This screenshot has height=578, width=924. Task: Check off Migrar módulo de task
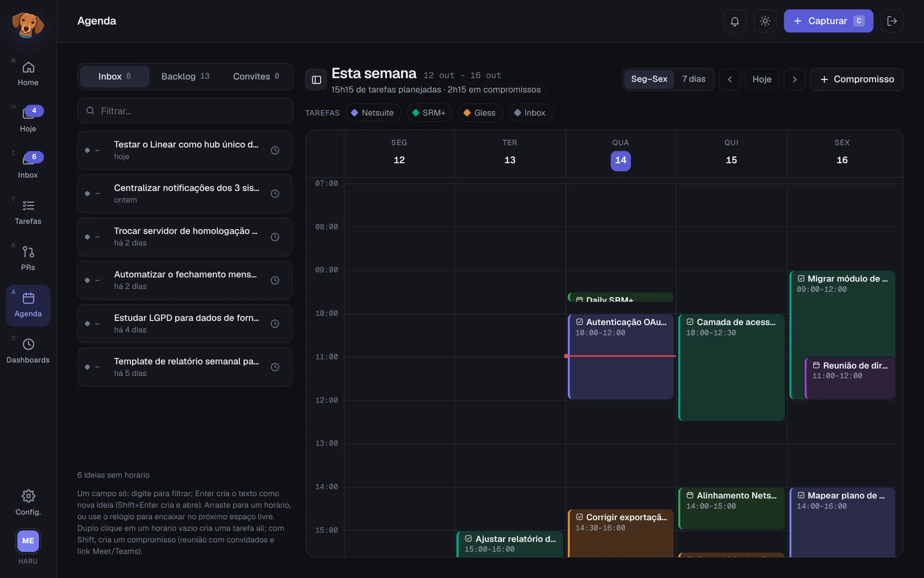coord(801,278)
